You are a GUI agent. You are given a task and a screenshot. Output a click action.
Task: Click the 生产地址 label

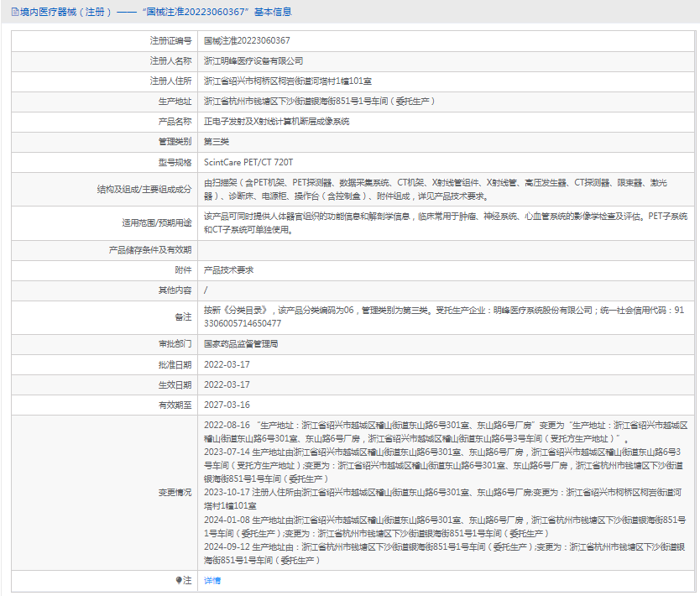(x=175, y=102)
